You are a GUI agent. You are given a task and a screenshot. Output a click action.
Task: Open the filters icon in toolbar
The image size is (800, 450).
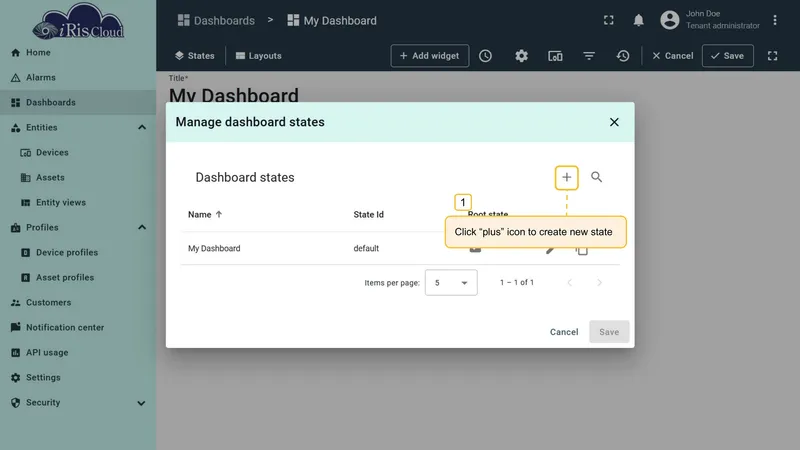(x=589, y=56)
